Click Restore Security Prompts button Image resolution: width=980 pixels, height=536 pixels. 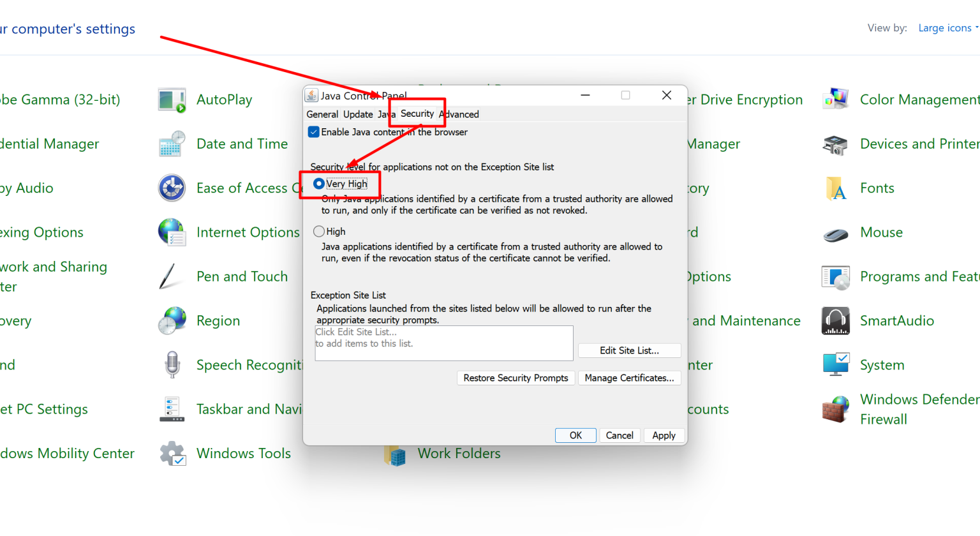[515, 378]
